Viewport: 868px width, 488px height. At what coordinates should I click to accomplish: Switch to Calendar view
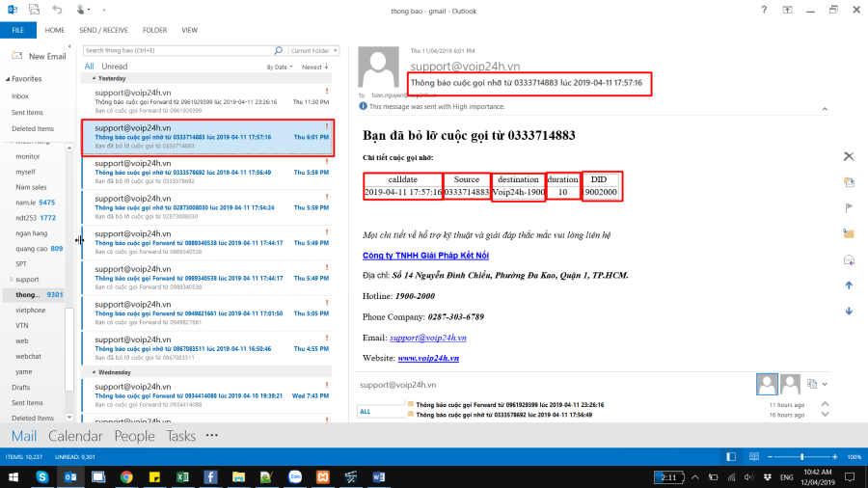(x=75, y=436)
